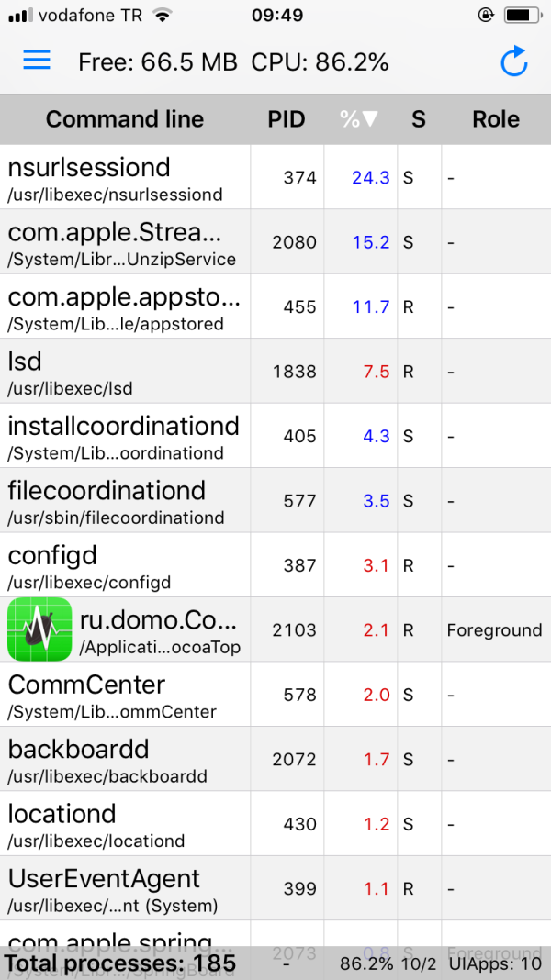Tap the Total processes status bar
The height and width of the screenshot is (980, 551).
click(x=275, y=963)
